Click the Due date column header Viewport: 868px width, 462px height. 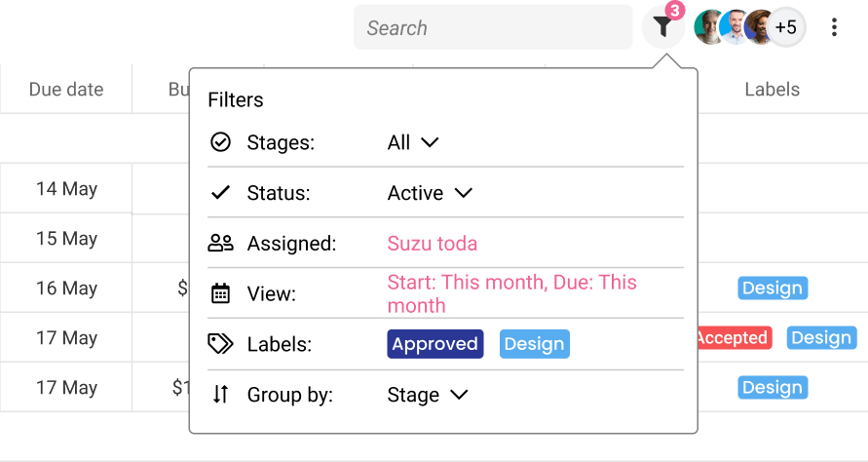coord(66,90)
